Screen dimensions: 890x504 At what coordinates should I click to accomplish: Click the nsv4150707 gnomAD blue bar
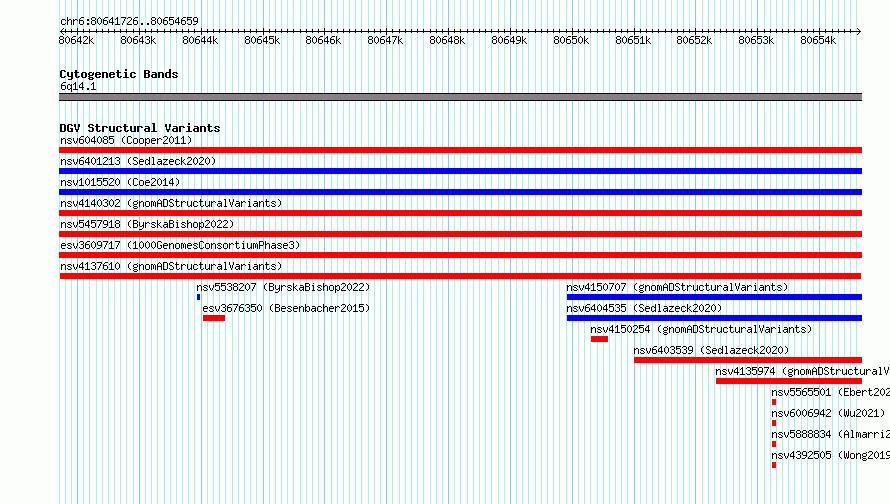(714, 297)
